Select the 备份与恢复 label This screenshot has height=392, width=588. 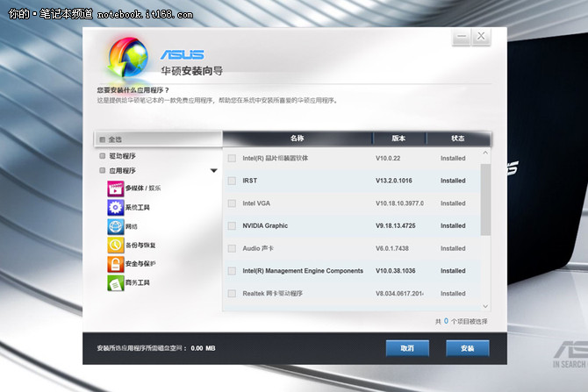(x=140, y=245)
